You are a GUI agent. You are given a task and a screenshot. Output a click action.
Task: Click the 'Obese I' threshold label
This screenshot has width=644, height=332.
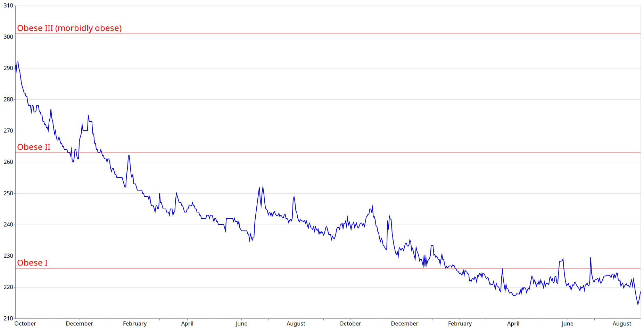pyautogui.click(x=32, y=263)
